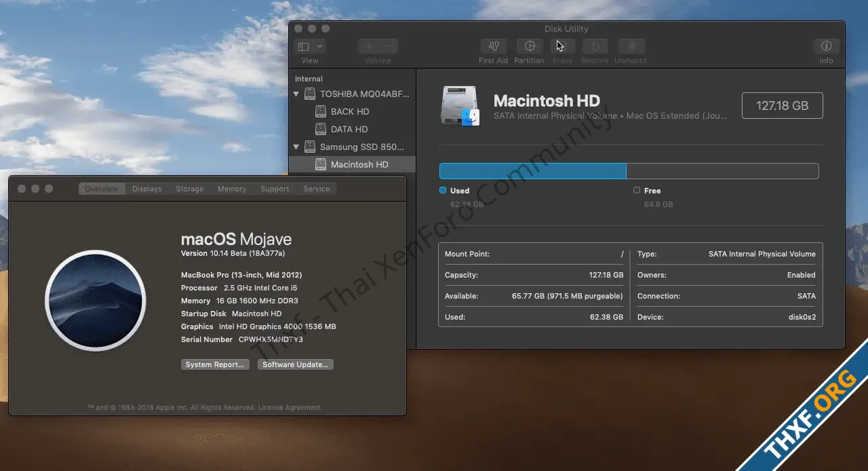Click the Erase toolbar icon
The image size is (868, 471).
click(563, 46)
